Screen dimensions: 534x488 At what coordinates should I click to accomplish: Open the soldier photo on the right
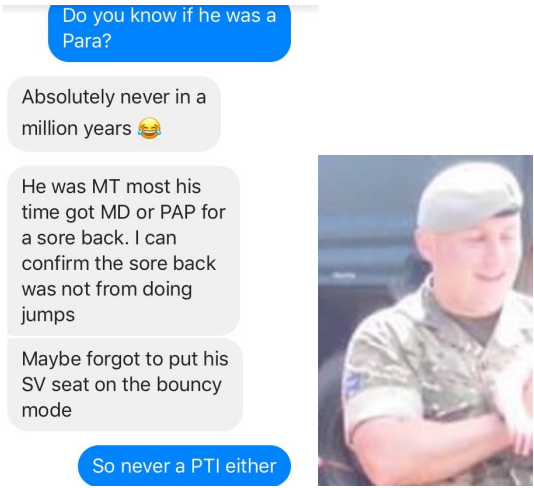pyautogui.click(x=425, y=320)
